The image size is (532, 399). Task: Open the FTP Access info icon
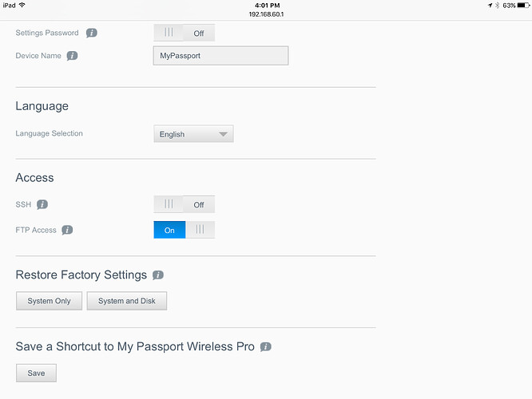[67, 230]
